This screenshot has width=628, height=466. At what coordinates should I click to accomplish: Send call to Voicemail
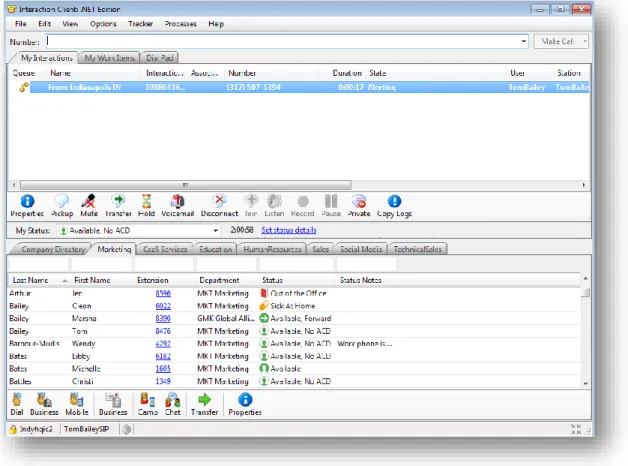[177, 205]
